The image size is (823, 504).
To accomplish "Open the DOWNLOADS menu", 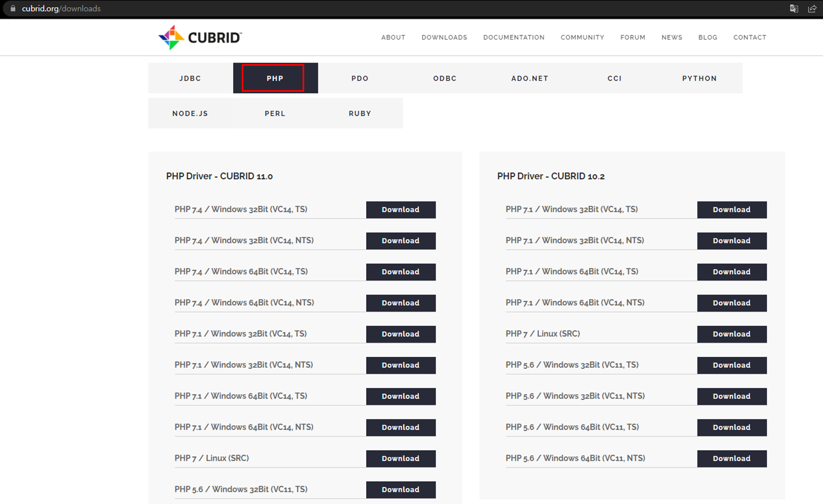I will pyautogui.click(x=444, y=37).
